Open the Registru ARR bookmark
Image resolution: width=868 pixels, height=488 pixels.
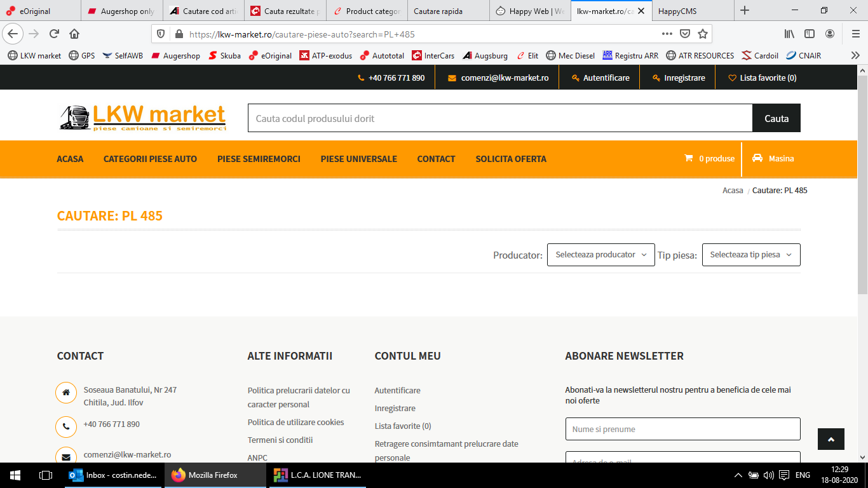tap(630, 56)
